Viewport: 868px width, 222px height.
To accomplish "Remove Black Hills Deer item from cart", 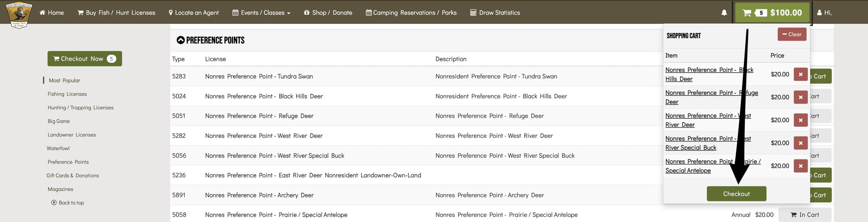I will click(x=800, y=74).
